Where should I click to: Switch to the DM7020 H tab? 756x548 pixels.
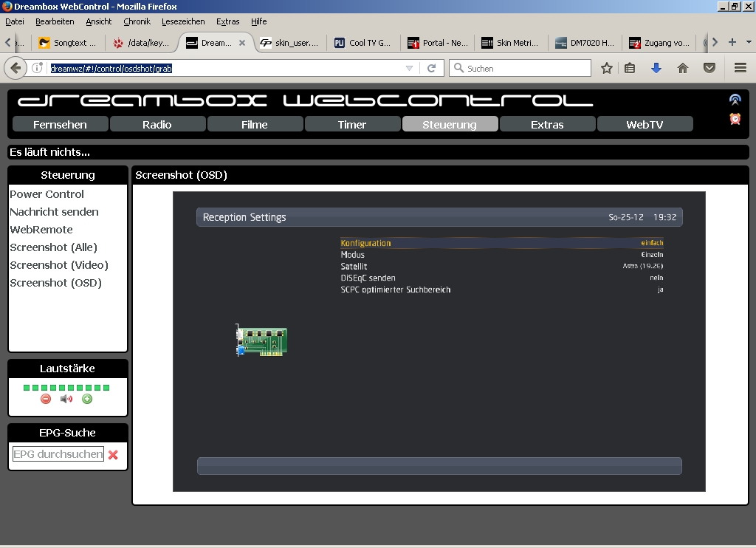[x=585, y=43]
